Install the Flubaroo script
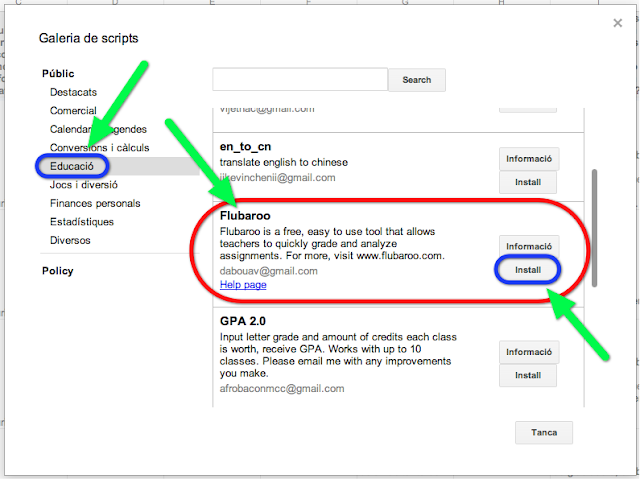640x479 pixels. [528, 270]
